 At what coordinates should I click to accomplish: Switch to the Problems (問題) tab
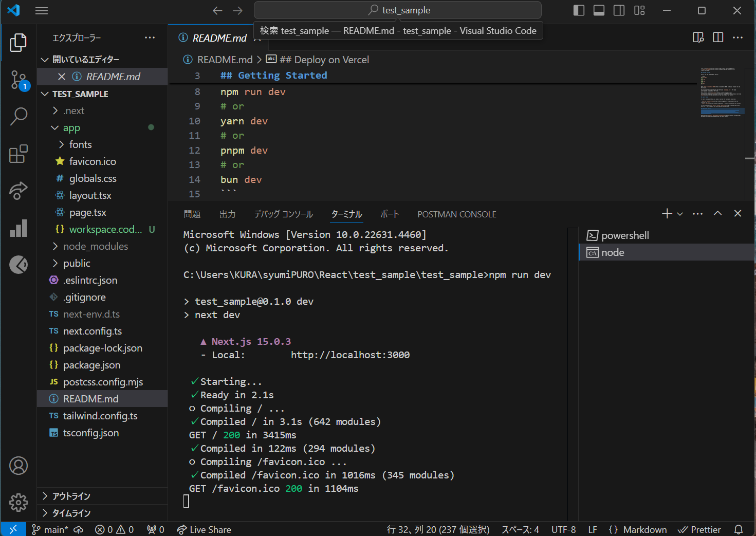[x=192, y=214]
